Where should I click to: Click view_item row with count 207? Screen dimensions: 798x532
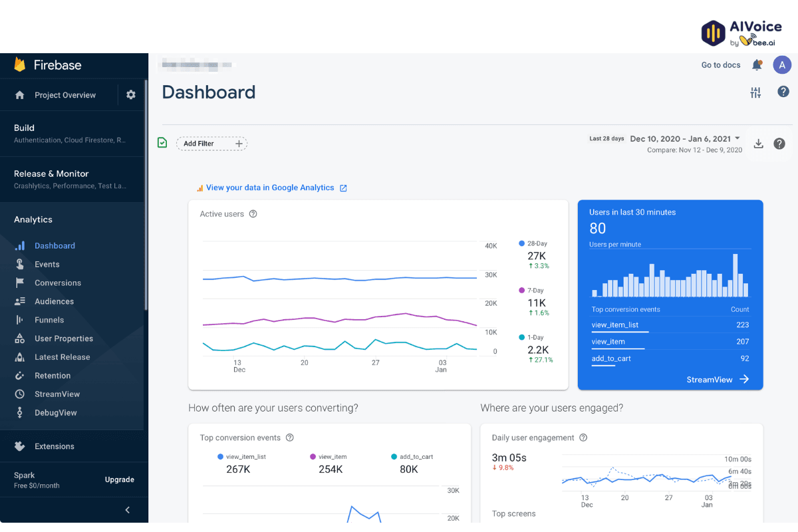click(x=670, y=342)
